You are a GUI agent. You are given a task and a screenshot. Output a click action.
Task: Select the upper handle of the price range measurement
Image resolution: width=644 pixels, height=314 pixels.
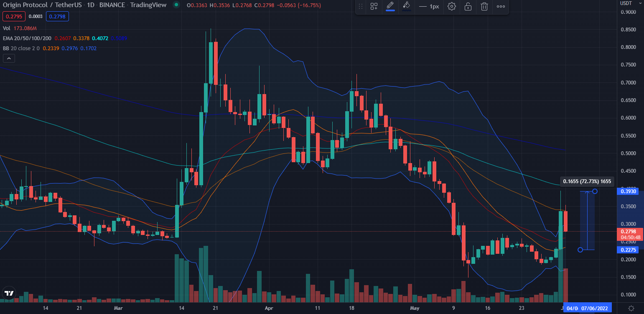pyautogui.click(x=595, y=191)
